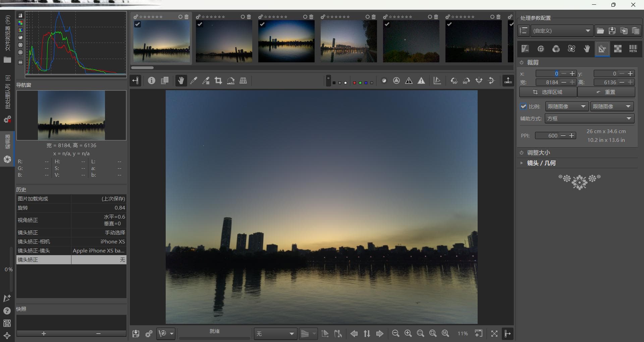The image size is (644, 342).
Task: Select the 旋转 history entry
Action: point(71,208)
